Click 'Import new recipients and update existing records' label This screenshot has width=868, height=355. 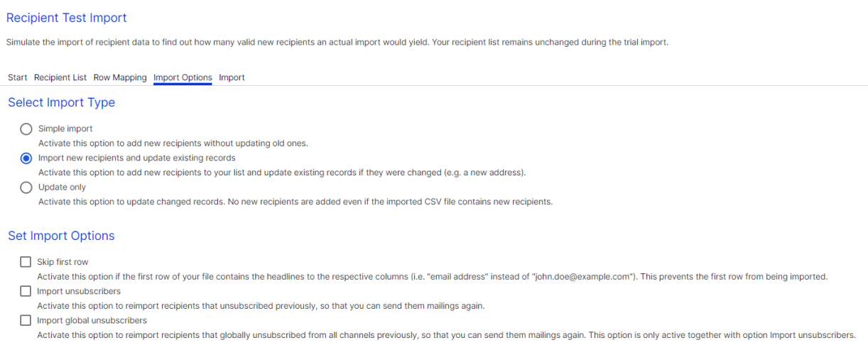pos(137,158)
